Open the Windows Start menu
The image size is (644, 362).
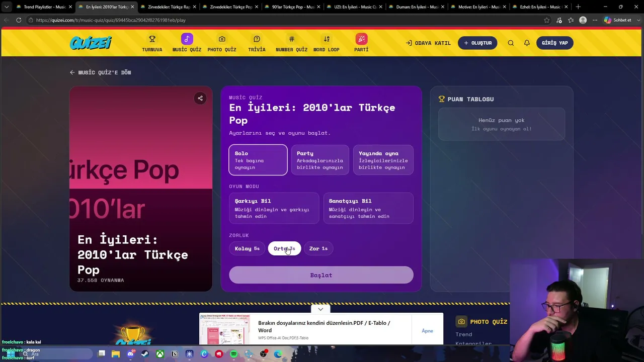[x=10, y=354]
